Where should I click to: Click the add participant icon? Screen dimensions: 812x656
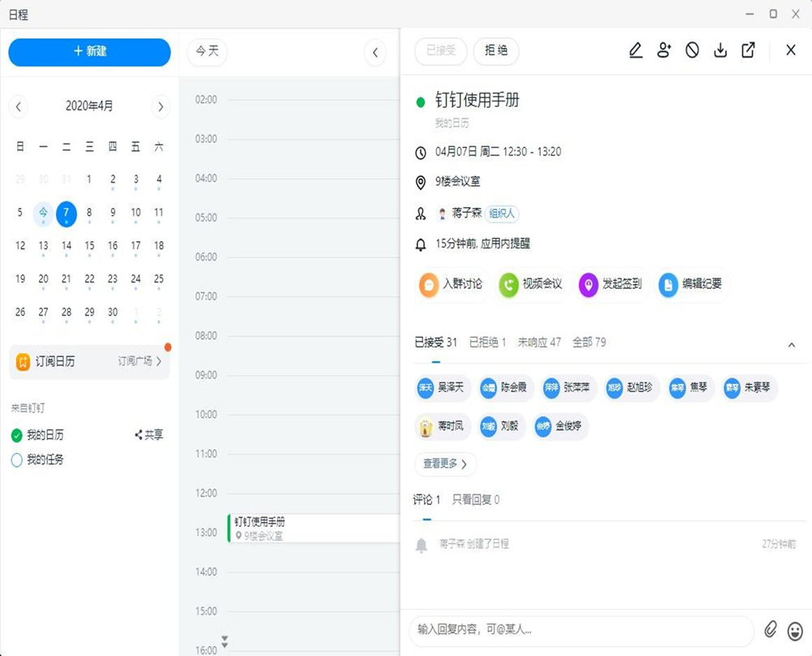pos(664,50)
